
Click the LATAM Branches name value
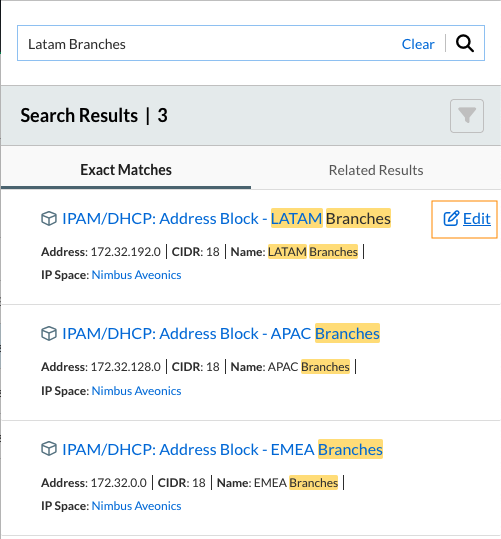click(313, 252)
